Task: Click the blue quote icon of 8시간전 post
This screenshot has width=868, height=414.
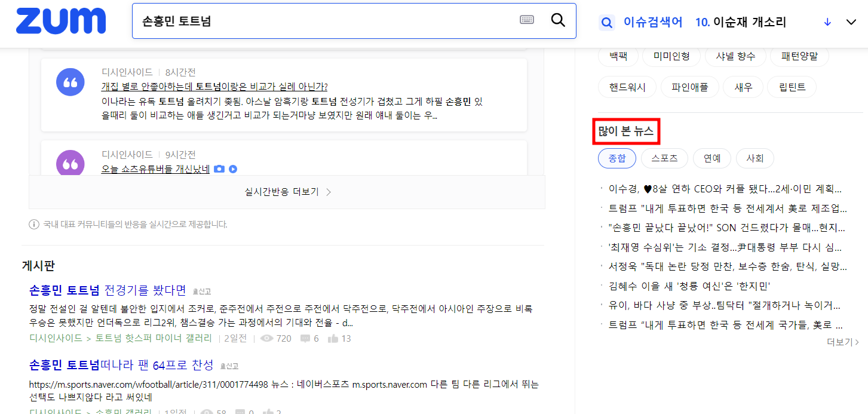Action: (x=70, y=82)
